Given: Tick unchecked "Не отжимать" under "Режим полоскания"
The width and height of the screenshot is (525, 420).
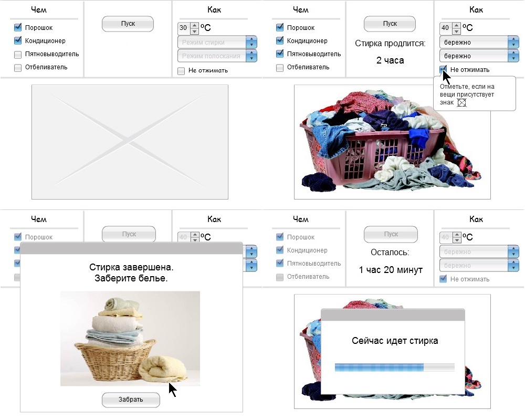Looking at the screenshot, I should point(181,71).
